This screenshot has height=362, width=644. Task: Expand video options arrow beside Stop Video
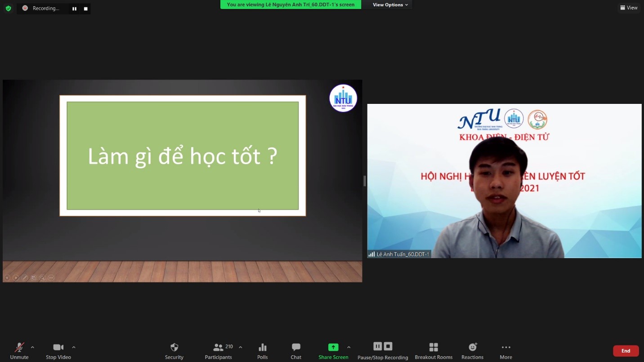(x=74, y=347)
